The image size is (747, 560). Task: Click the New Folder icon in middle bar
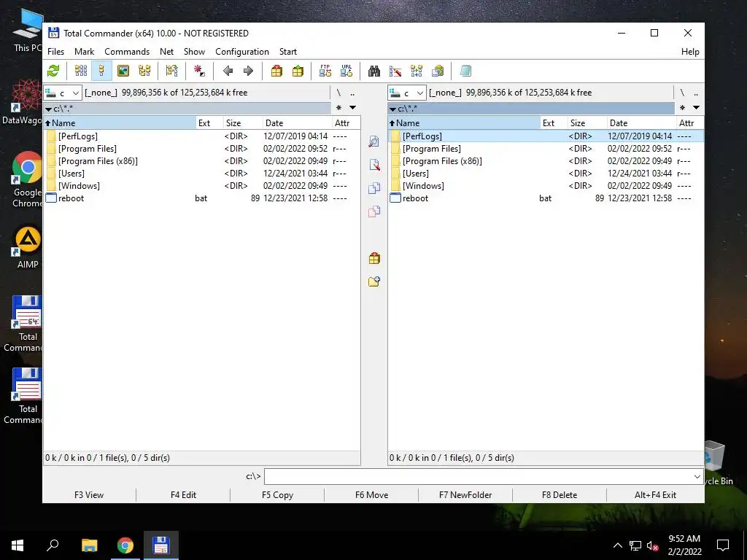pos(374,281)
